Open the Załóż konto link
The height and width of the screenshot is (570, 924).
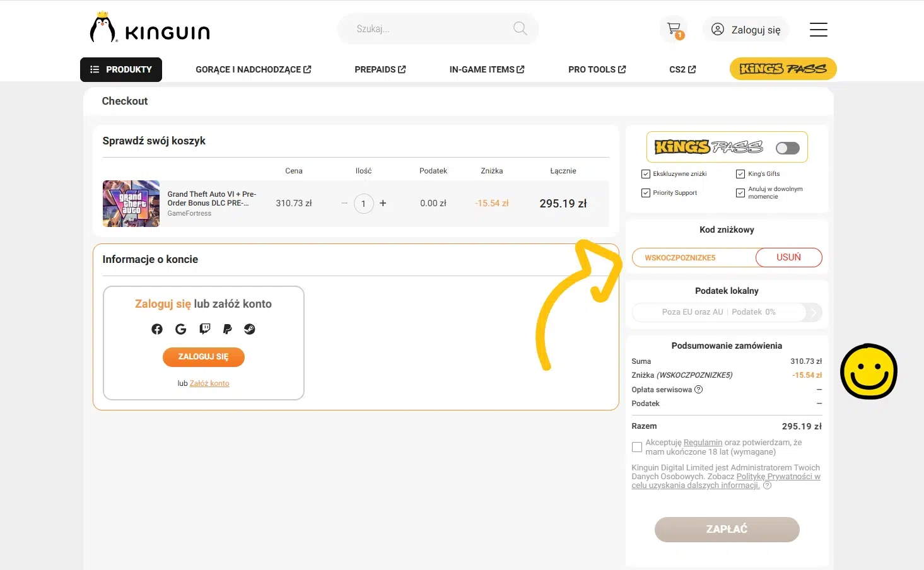[209, 383]
